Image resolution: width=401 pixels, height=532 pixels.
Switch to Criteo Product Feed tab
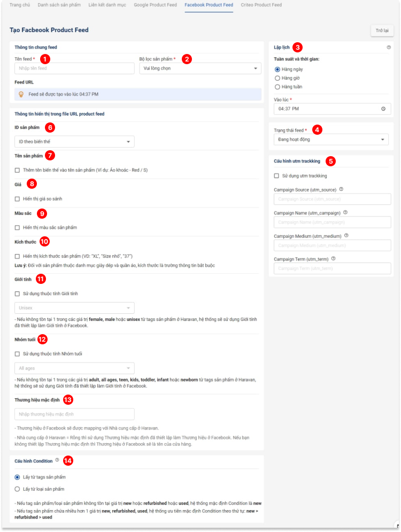point(261,5)
